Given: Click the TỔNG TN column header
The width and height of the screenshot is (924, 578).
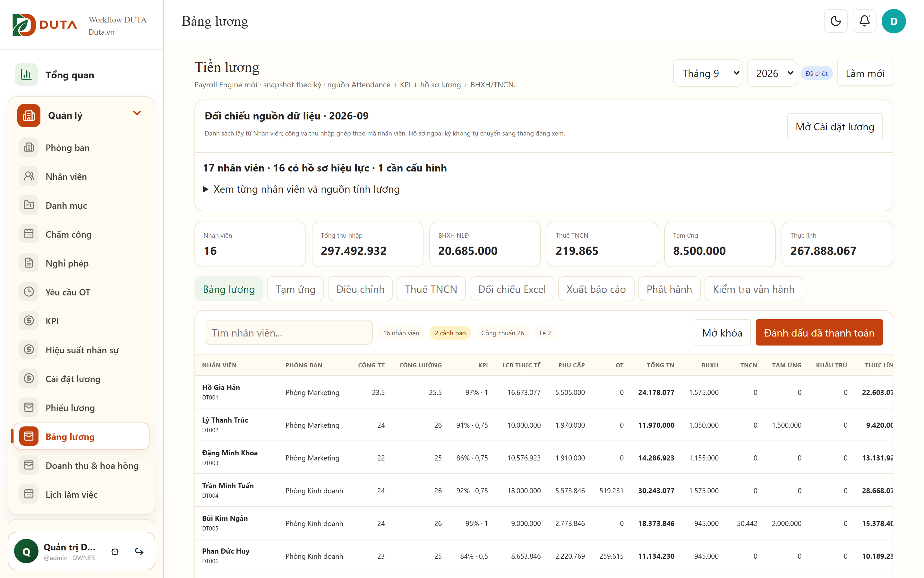Looking at the screenshot, I should point(660,365).
